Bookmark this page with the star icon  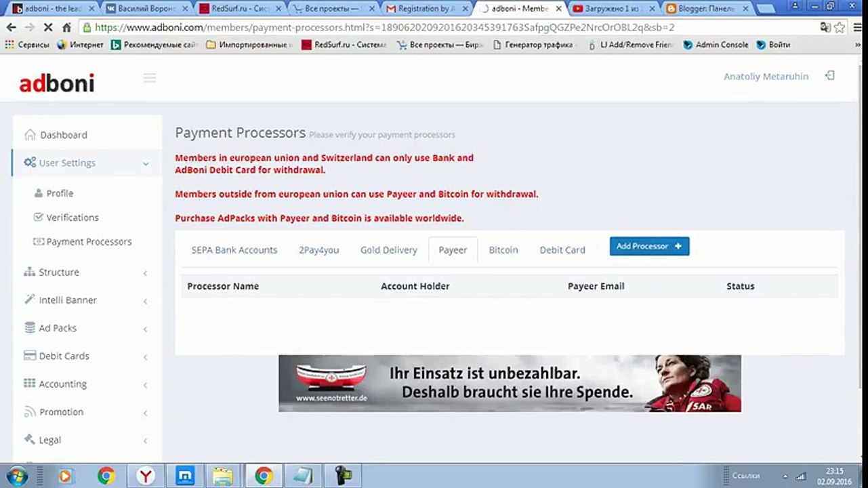tap(840, 28)
